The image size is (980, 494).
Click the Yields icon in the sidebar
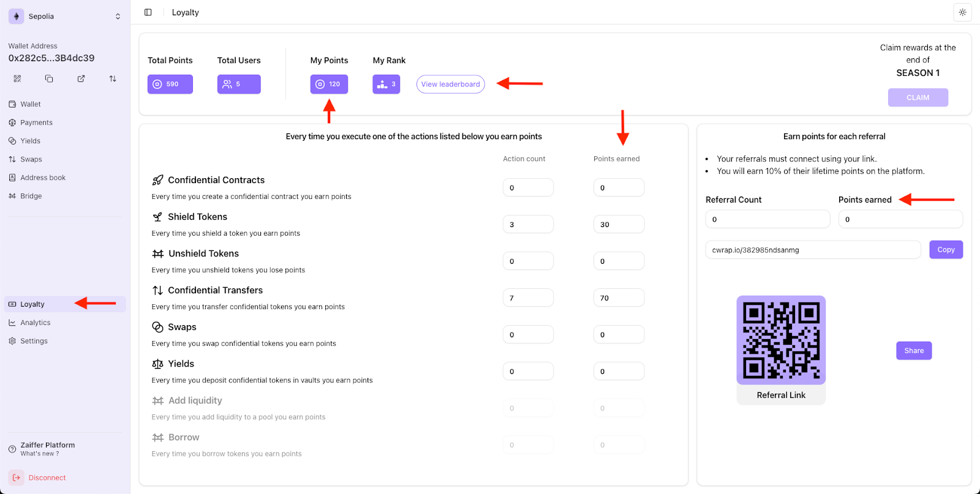[12, 141]
